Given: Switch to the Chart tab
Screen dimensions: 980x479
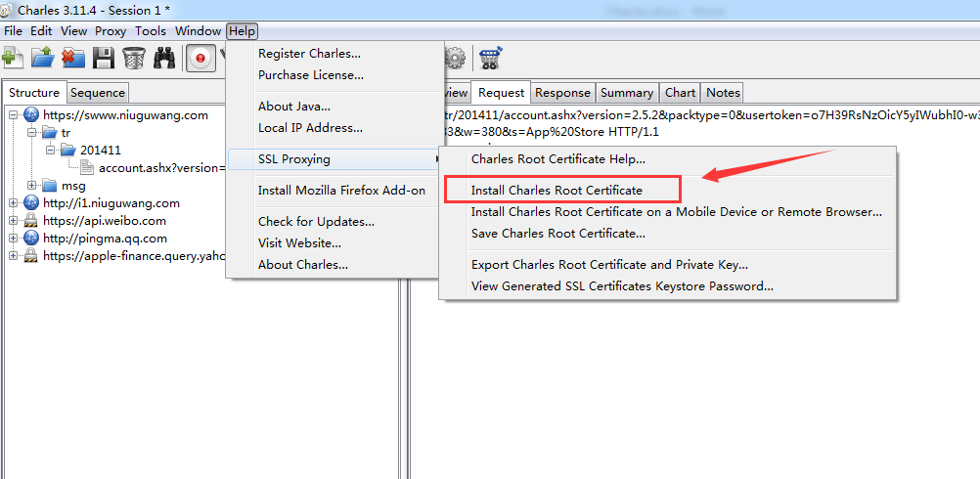Looking at the screenshot, I should (x=680, y=93).
